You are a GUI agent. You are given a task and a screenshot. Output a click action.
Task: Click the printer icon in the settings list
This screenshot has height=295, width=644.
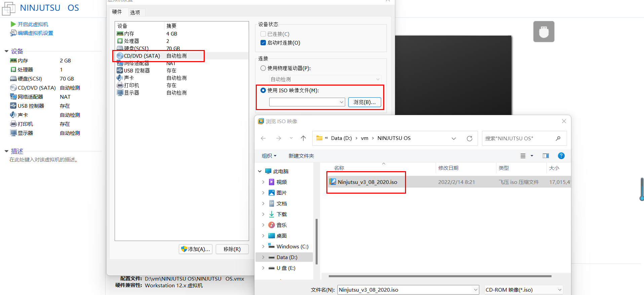click(x=120, y=85)
